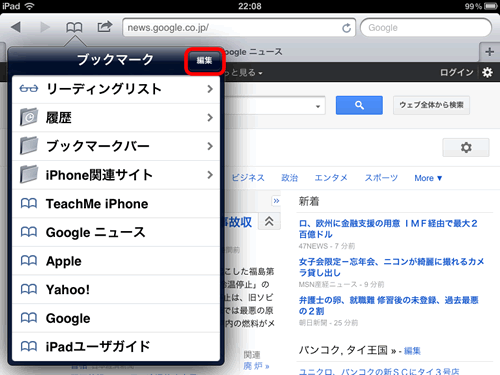Viewport: 500px width, 375px height.
Task: Tap the ブックマークバー folder icon
Action: tap(29, 146)
